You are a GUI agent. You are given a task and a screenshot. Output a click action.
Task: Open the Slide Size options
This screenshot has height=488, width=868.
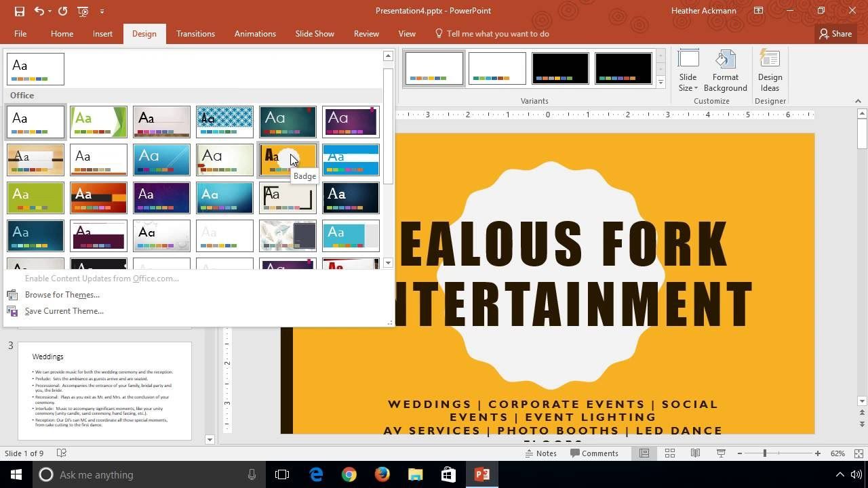(x=688, y=70)
